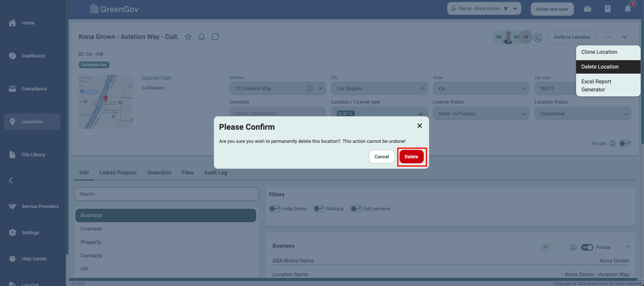644x286 pixels.
Task: Select the Business section in the list
Action: [166, 215]
